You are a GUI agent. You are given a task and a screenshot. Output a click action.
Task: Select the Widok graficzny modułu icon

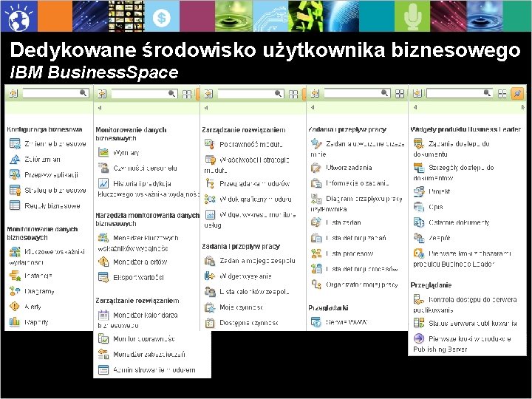point(210,199)
